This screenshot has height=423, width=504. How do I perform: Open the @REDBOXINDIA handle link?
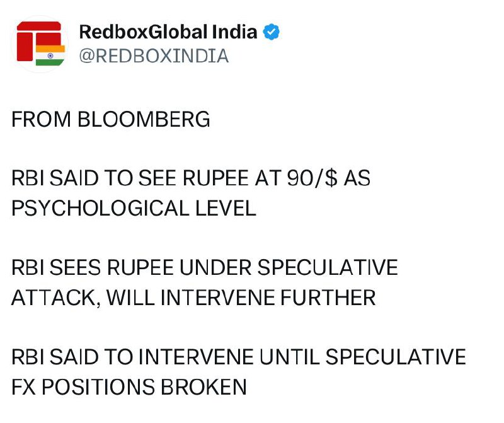pos(153,55)
